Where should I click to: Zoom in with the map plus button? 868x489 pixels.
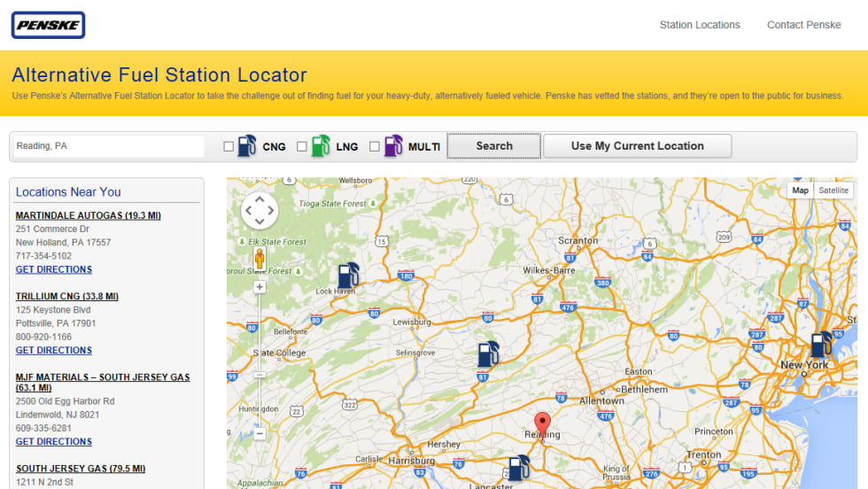[260, 287]
